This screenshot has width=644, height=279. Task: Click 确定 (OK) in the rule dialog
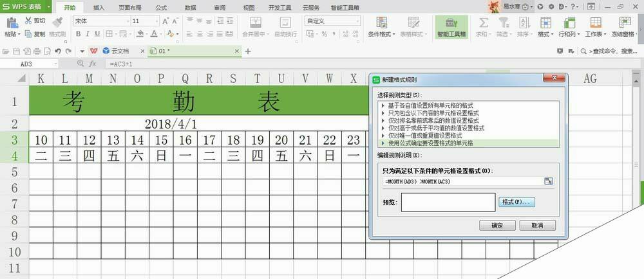tap(497, 226)
